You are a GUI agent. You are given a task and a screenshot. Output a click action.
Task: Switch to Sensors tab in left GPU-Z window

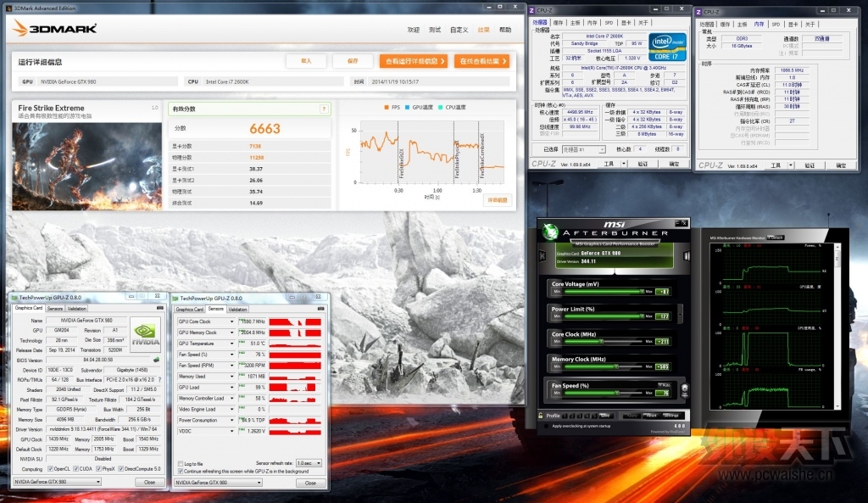(55, 309)
